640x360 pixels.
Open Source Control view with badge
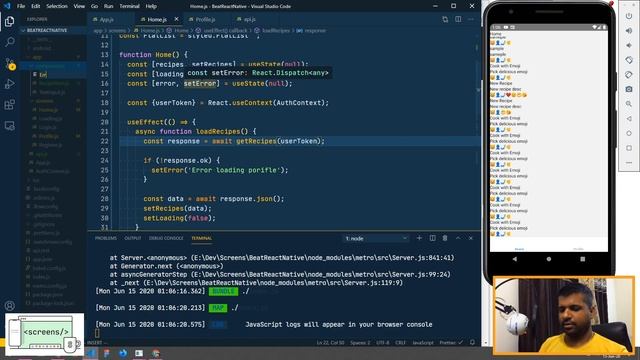[x=9, y=63]
